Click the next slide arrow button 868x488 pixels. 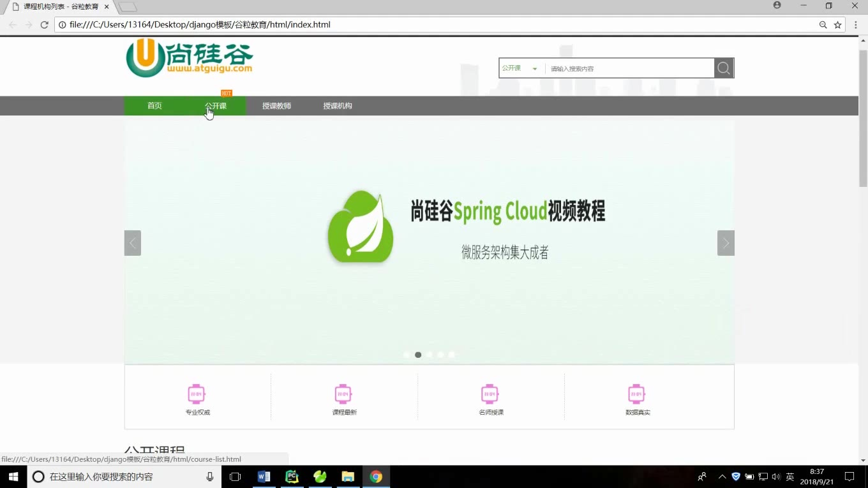(726, 243)
